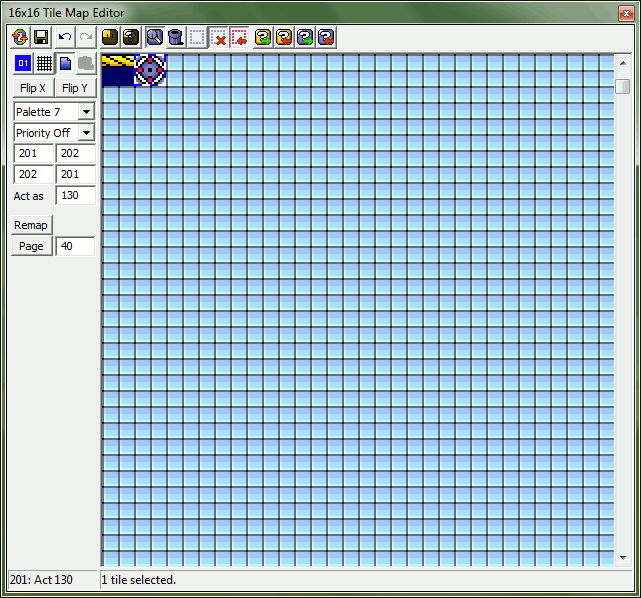The width and height of the screenshot is (641, 598).
Task: Click the reload tiles icon with rainbow arrows
Action: tap(20, 38)
